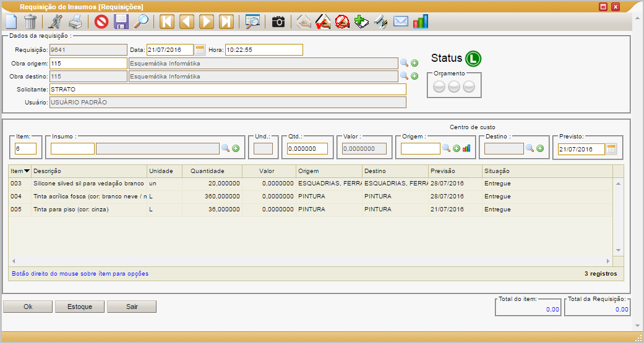Click the magnifying glass search icon
This screenshot has width=644, height=343.
pos(141,22)
